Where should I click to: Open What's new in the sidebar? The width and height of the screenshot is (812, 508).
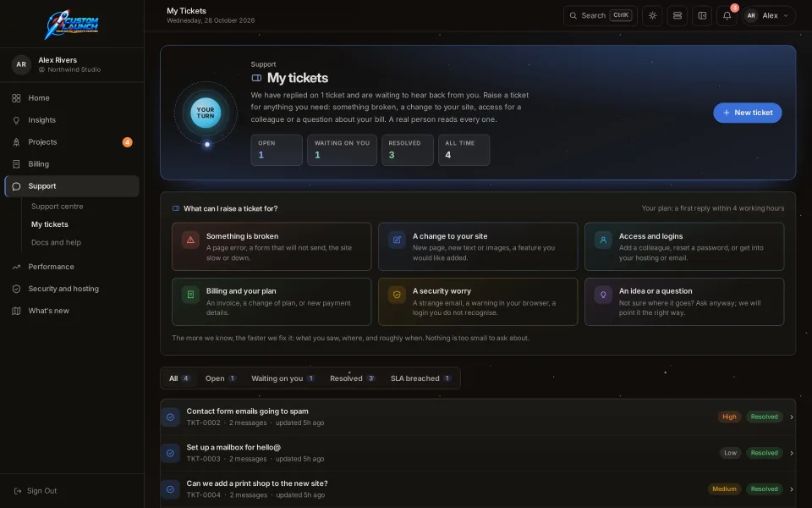[x=71, y=311]
